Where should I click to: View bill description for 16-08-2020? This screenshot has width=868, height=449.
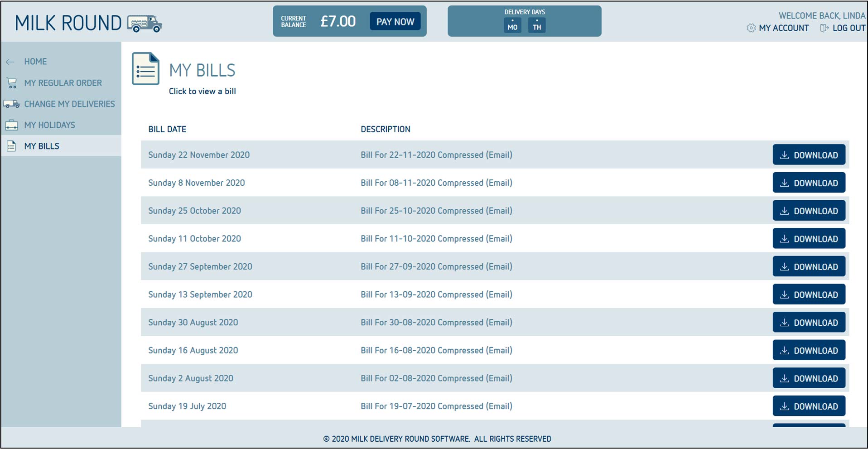tap(436, 350)
